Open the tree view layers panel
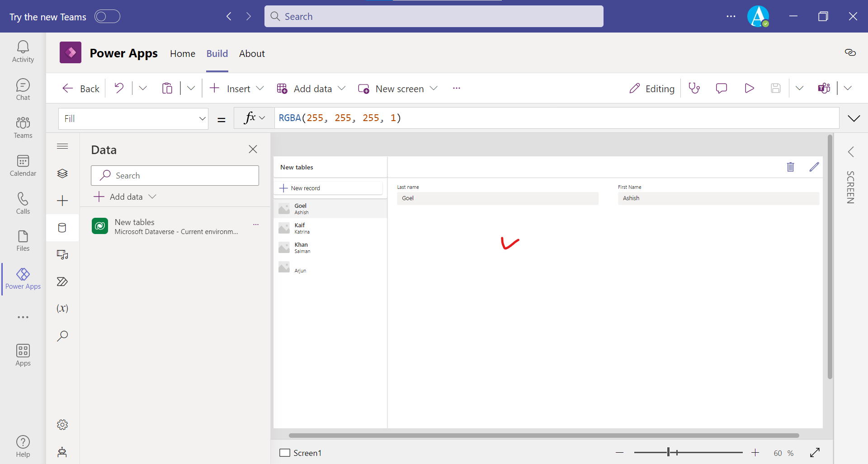 [x=62, y=173]
